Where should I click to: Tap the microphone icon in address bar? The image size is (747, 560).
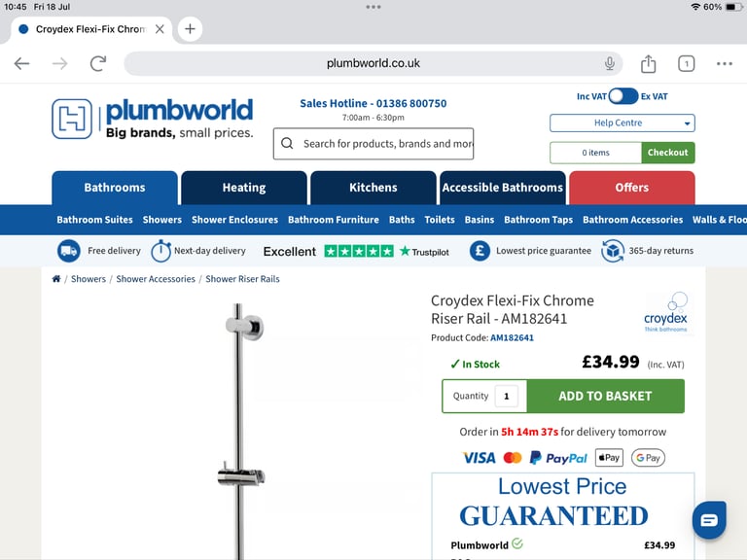click(x=609, y=63)
